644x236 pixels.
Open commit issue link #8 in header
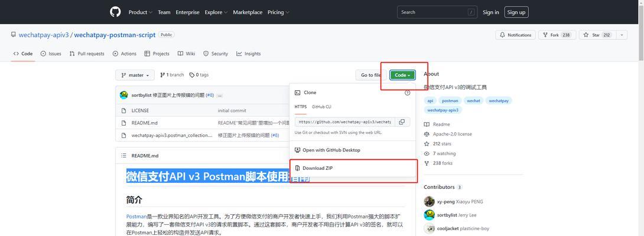(x=210, y=95)
